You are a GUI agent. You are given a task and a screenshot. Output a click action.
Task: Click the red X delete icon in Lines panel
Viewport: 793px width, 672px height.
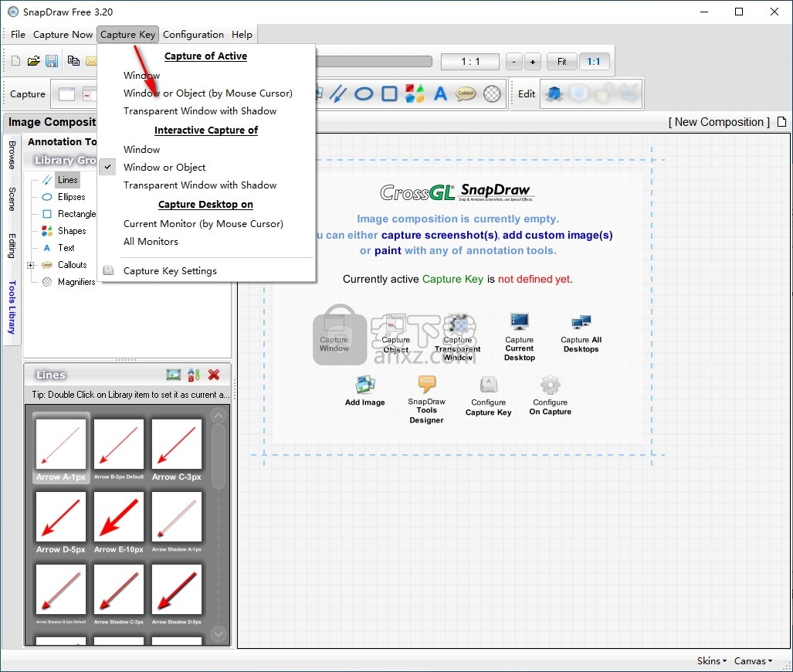point(214,375)
